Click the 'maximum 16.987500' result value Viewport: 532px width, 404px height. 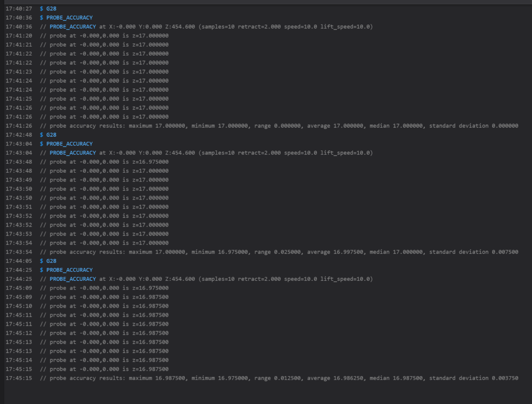[x=157, y=378]
